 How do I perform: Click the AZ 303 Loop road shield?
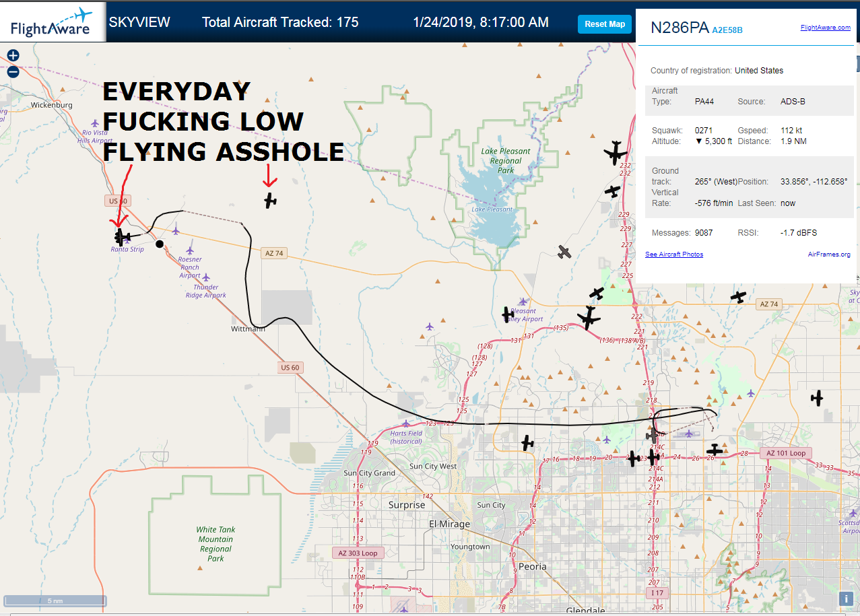pyautogui.click(x=358, y=553)
